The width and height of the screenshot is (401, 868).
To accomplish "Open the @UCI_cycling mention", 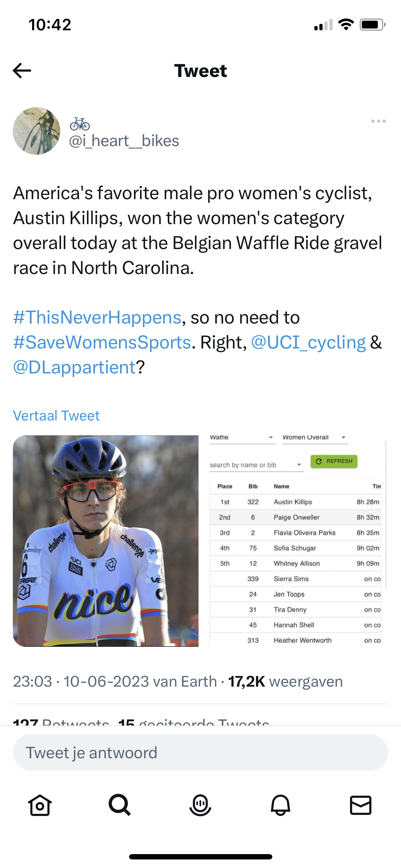I will [x=308, y=342].
